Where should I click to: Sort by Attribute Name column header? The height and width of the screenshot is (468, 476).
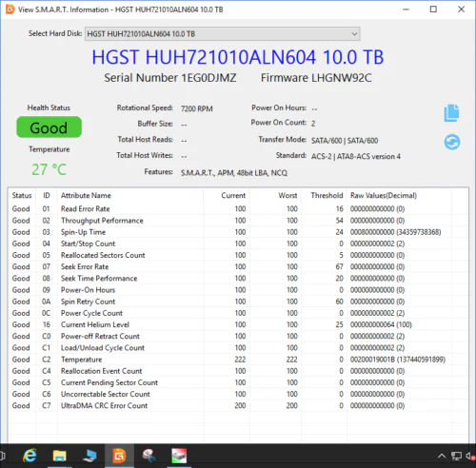tap(130, 195)
